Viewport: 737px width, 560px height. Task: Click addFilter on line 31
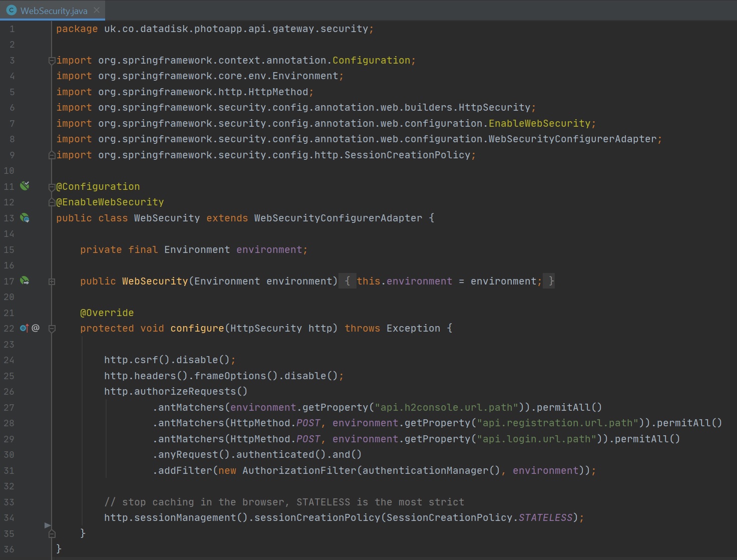[185, 471]
